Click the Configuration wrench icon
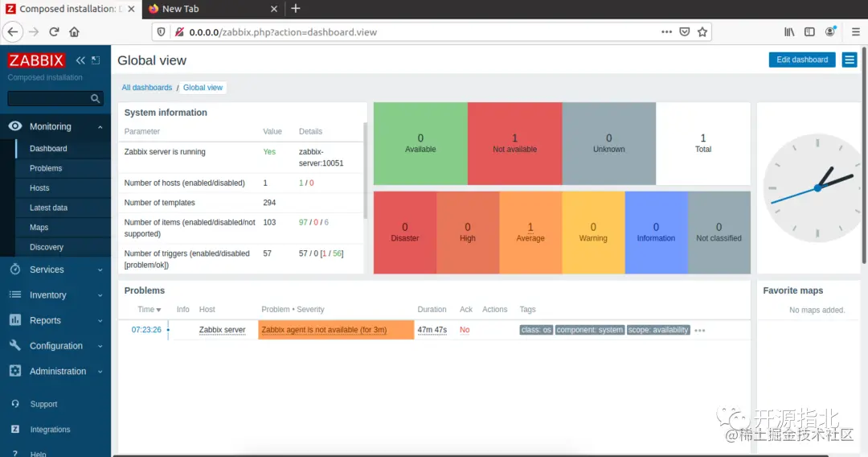The height and width of the screenshot is (457, 868). coord(15,345)
